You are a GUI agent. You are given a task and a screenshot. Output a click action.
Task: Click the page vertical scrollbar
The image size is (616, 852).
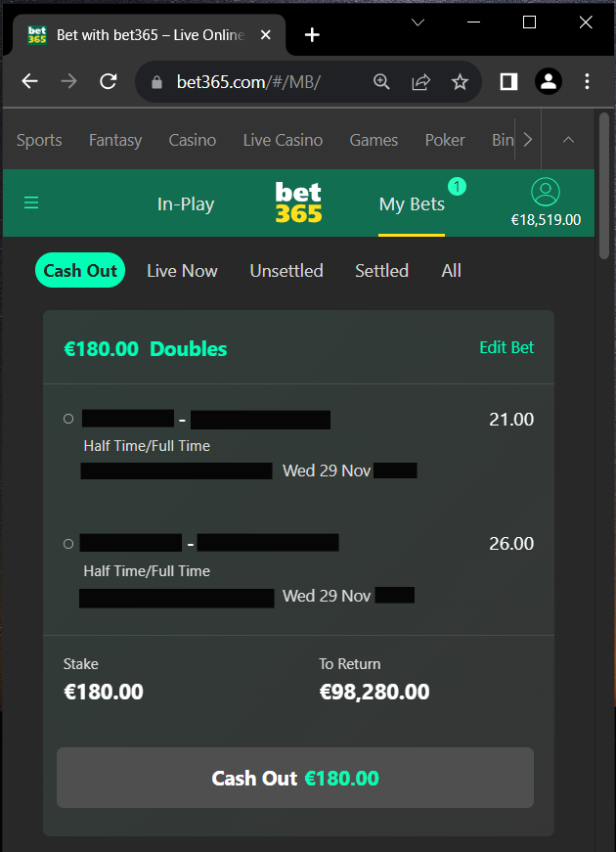coord(604,186)
